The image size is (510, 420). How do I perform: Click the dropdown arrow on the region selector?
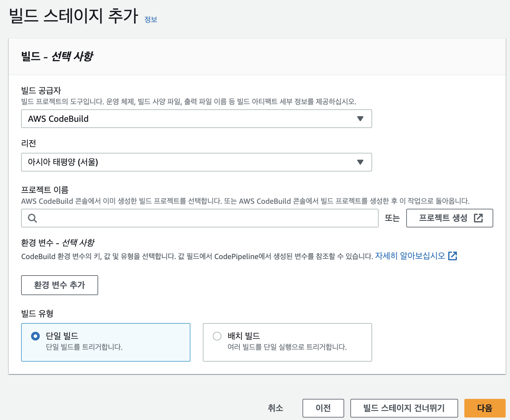click(360, 162)
